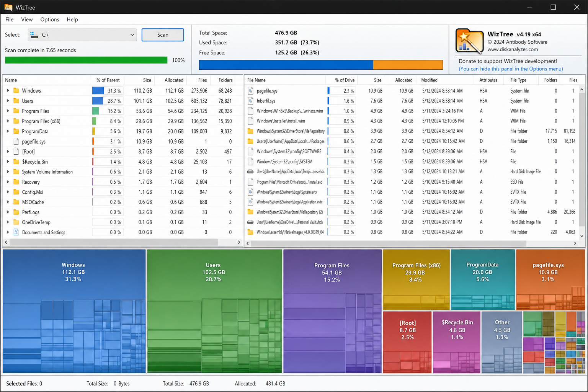The width and height of the screenshot is (588, 392).
Task: Expand the Config.Msi folder node
Action: click(x=8, y=192)
